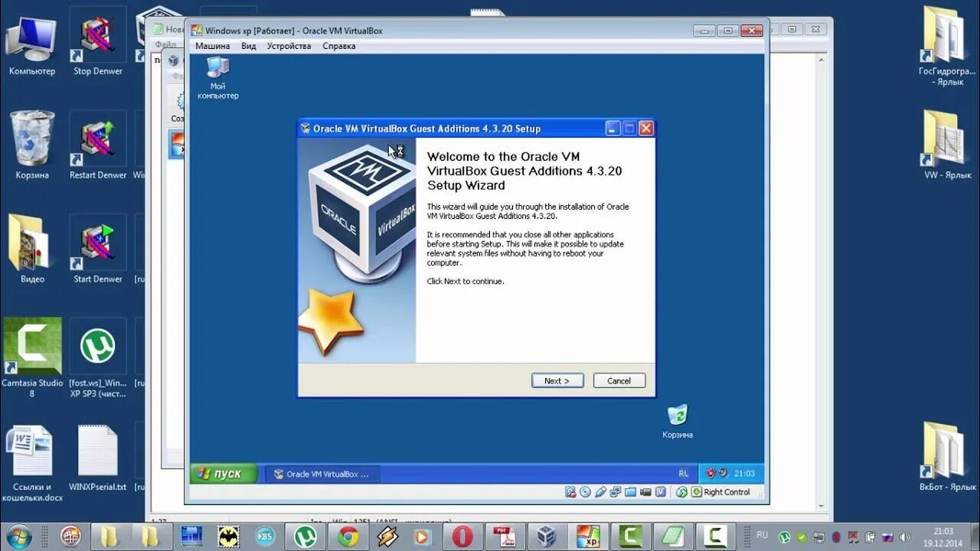Click the virtualization features indicator (V icon)
The height and width of the screenshot is (551, 980).
pos(659,492)
